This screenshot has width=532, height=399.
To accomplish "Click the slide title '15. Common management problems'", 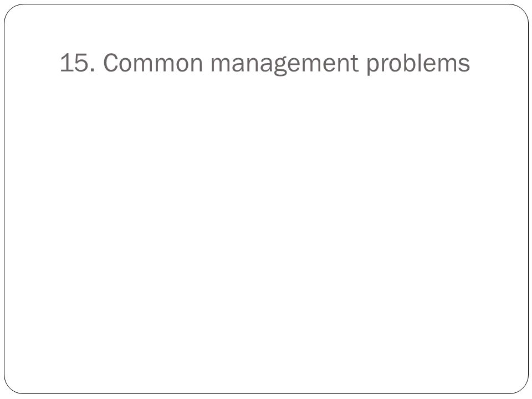I will pos(265,63).
